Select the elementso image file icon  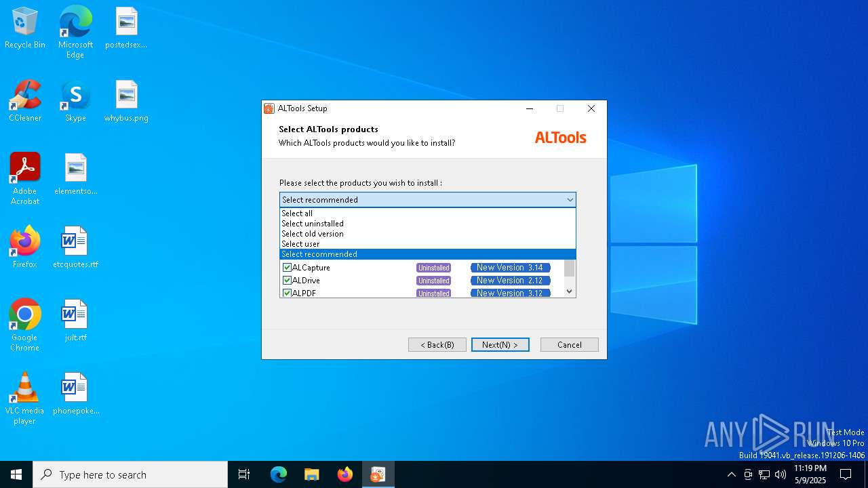75,175
